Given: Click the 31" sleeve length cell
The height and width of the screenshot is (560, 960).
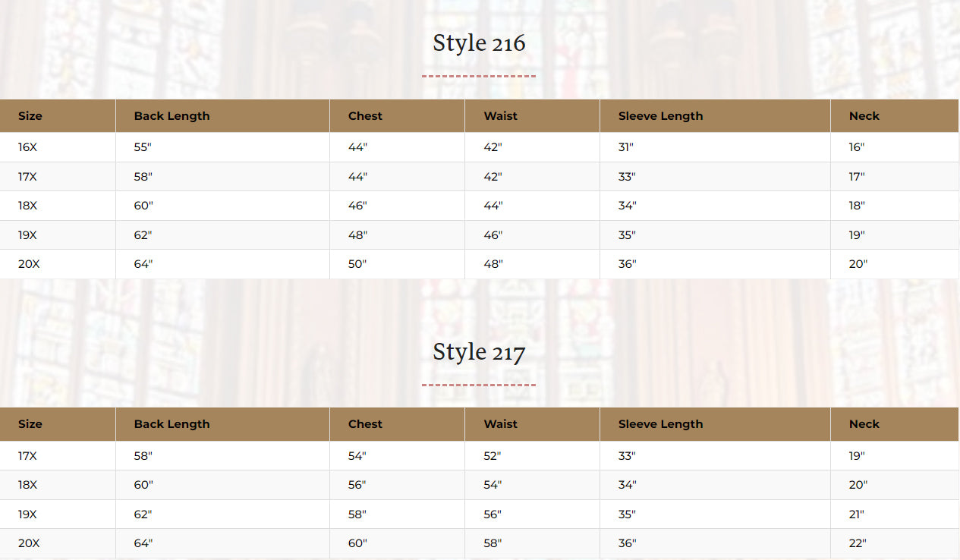Looking at the screenshot, I should (626, 147).
